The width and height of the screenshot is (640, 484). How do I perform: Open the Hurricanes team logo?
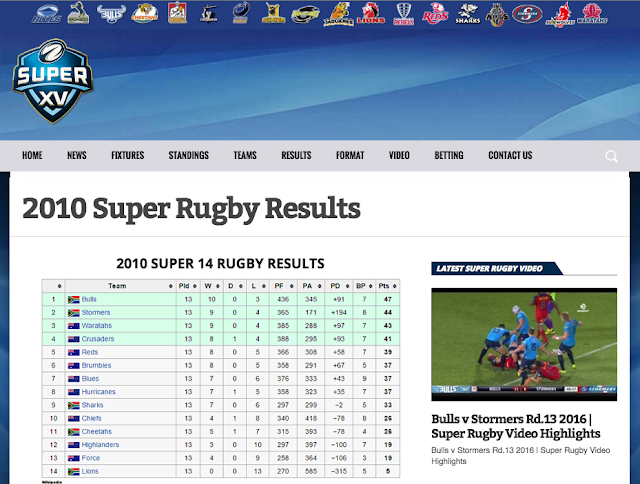point(305,15)
